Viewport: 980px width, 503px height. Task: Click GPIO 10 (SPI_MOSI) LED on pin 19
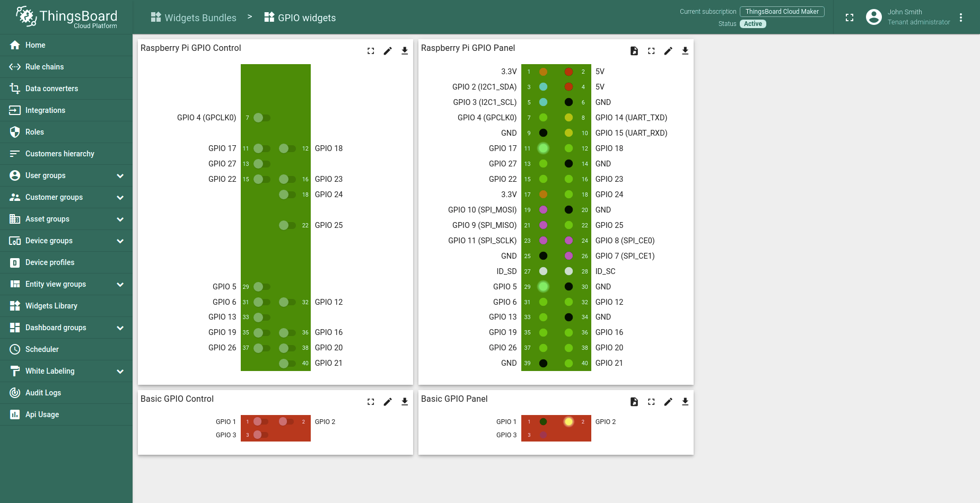tap(543, 210)
